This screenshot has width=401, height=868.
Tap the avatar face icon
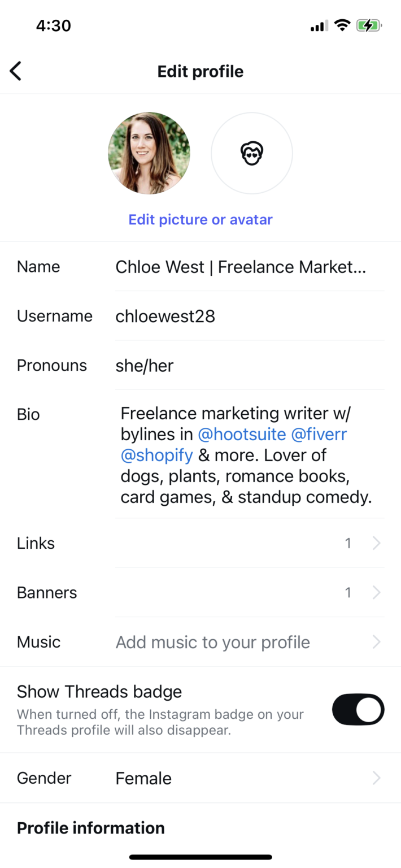pos(251,153)
